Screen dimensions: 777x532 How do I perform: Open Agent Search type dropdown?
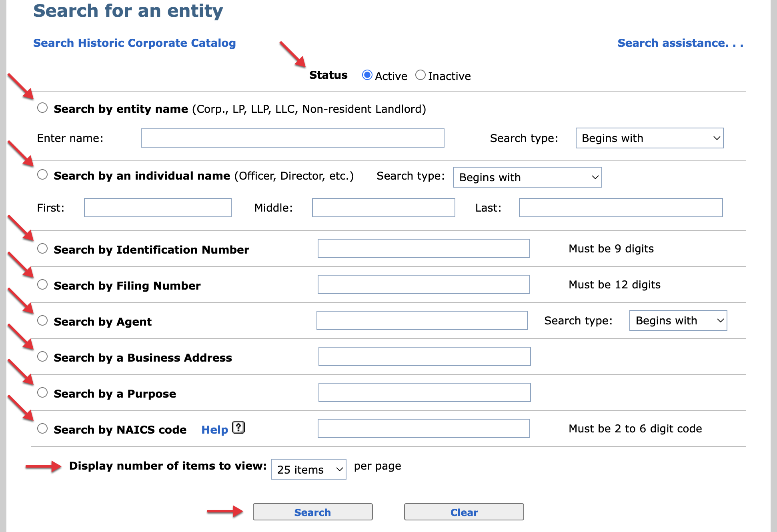tap(678, 321)
